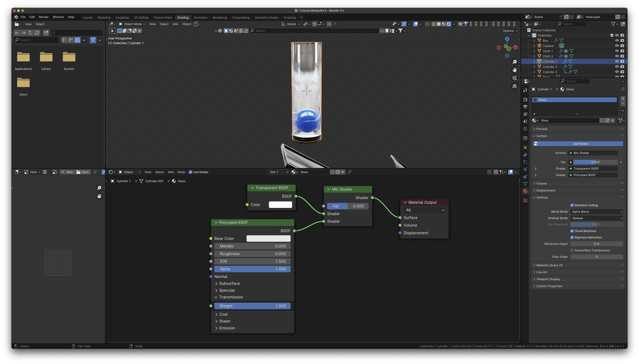Pin the Glass material in node editor

coord(350,172)
